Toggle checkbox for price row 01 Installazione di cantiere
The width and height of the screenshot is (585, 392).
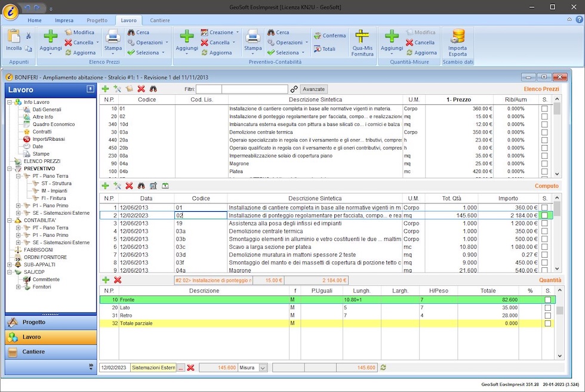click(544, 109)
